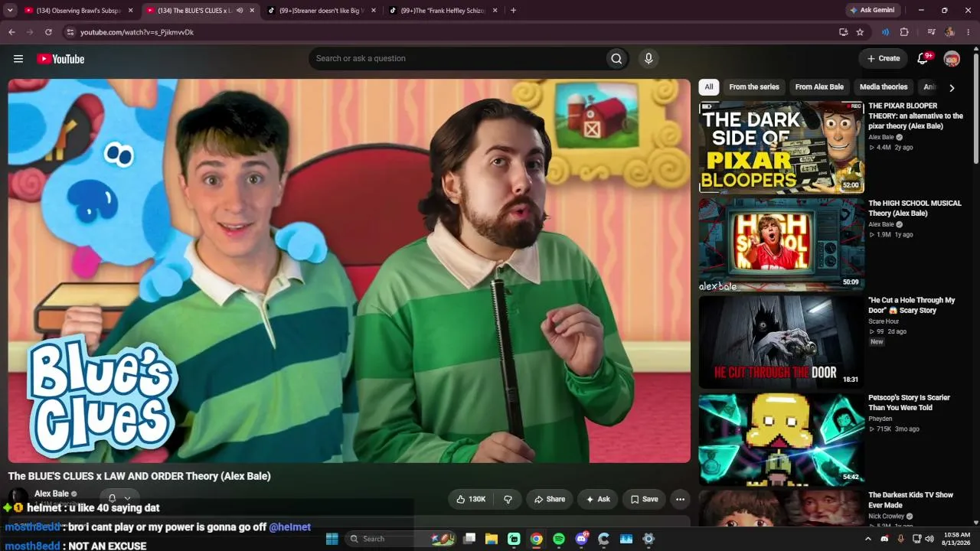This screenshot has height=551, width=980.
Task: View site information icon beside the URL
Action: pyautogui.click(x=70, y=32)
